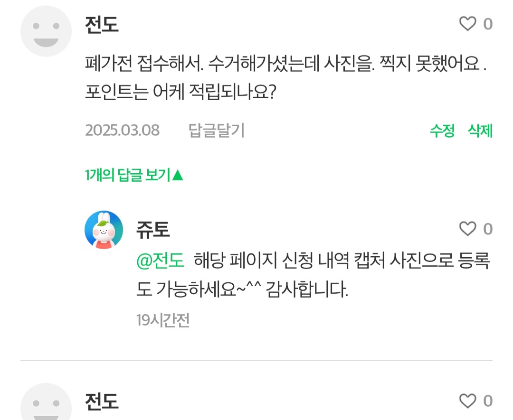Open the gray smiley avatar beside the 폐가전 comment

click(46, 31)
